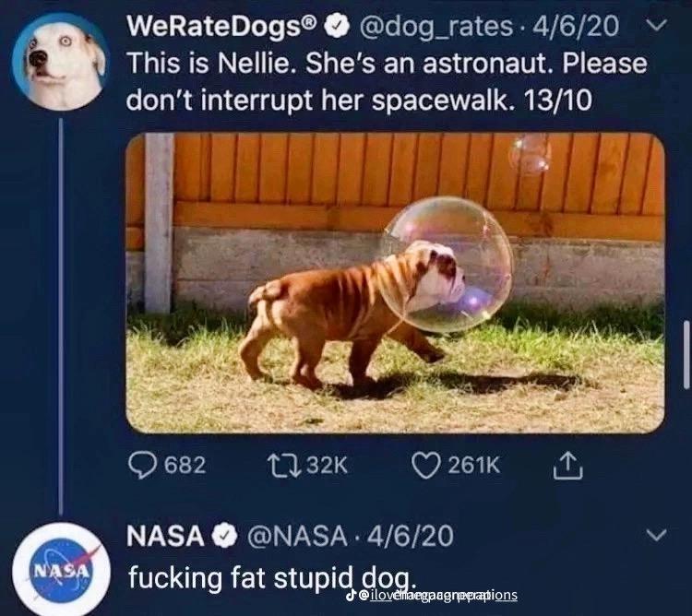Image resolution: width=692 pixels, height=616 pixels.
Task: Open the @dog_rates handle link
Action: (436, 27)
